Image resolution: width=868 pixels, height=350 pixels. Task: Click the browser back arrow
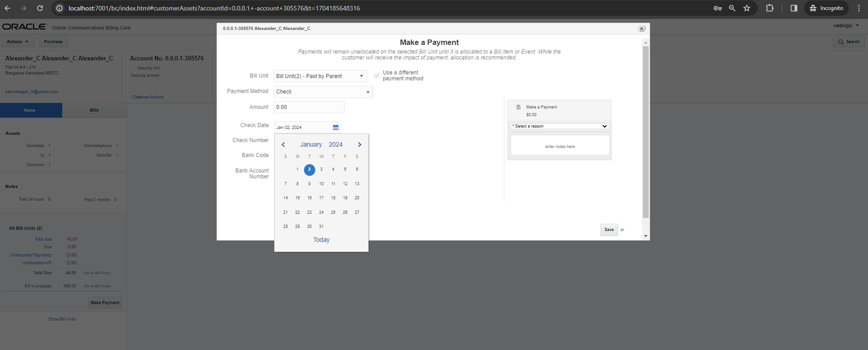coord(8,8)
